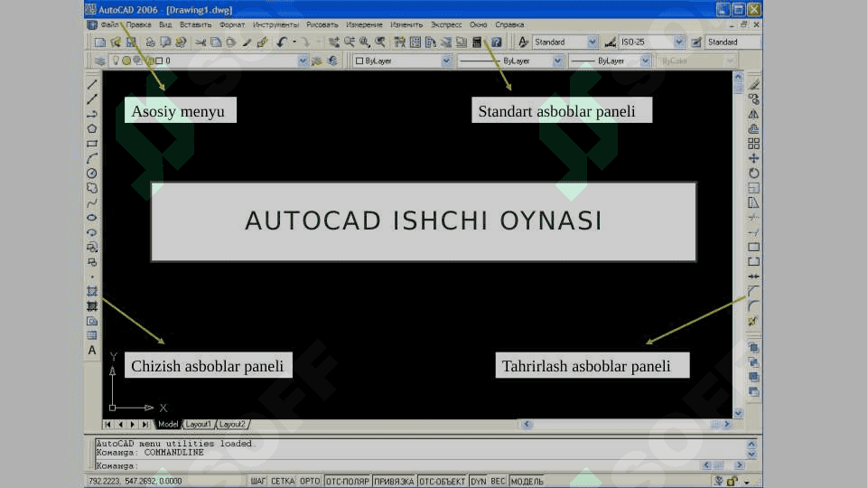868x488 pixels.
Task: Select the Erase tool in modify toolbar
Action: pos(753,85)
